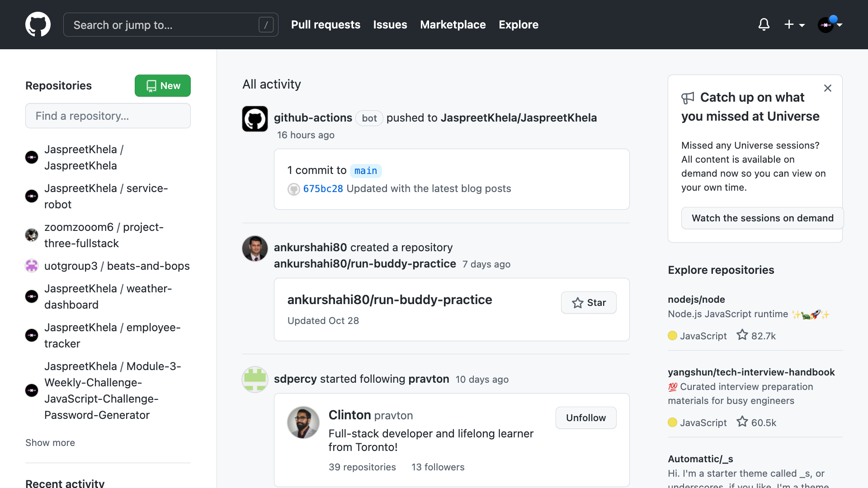This screenshot has width=868, height=488.
Task: Open Automattic/_s repository
Action: [x=700, y=459]
